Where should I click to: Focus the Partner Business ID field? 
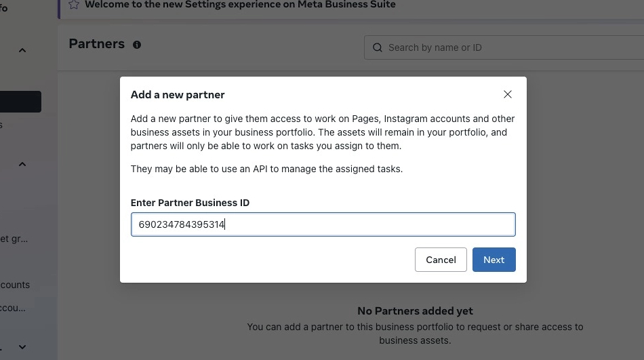[x=323, y=224]
